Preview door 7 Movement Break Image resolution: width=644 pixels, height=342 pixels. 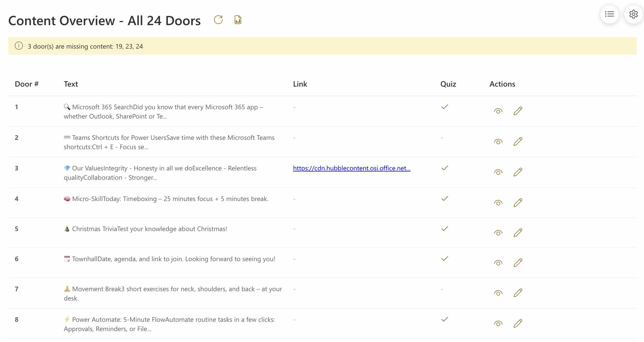pos(498,293)
